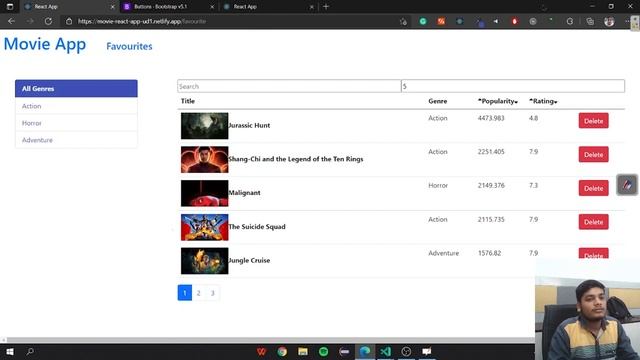
Task: Go to page 3 of results
Action: pos(212,293)
